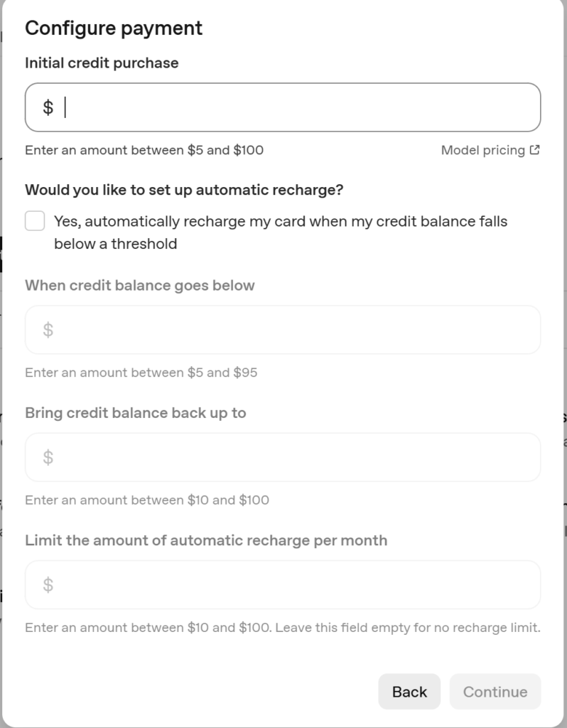Click the dollar sign in Initial credit purchase
The image size is (567, 728).
coord(48,107)
